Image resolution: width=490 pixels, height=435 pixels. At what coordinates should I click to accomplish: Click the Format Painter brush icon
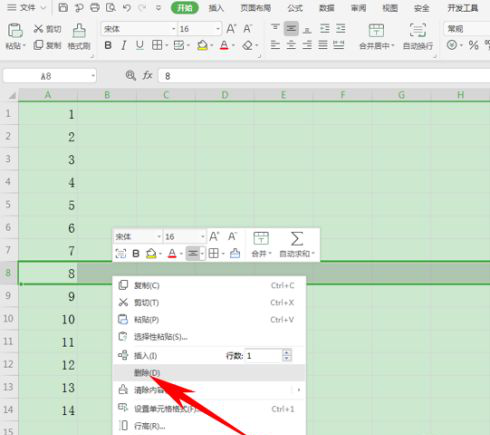(79, 30)
